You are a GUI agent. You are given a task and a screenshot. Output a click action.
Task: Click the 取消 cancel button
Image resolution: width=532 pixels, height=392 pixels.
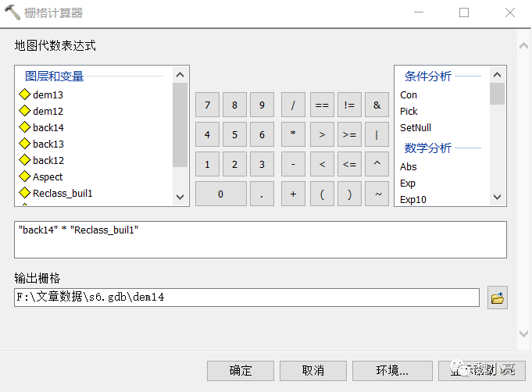[x=313, y=371]
